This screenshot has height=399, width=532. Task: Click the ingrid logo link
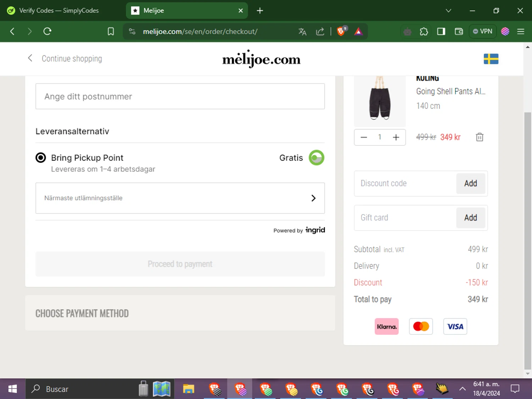[315, 230]
